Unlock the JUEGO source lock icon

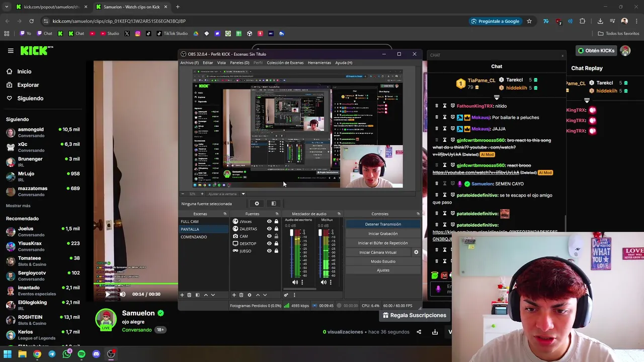click(276, 251)
